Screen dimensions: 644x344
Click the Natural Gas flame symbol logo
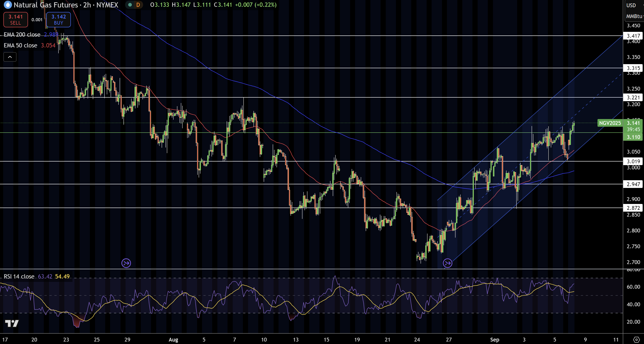click(x=8, y=5)
